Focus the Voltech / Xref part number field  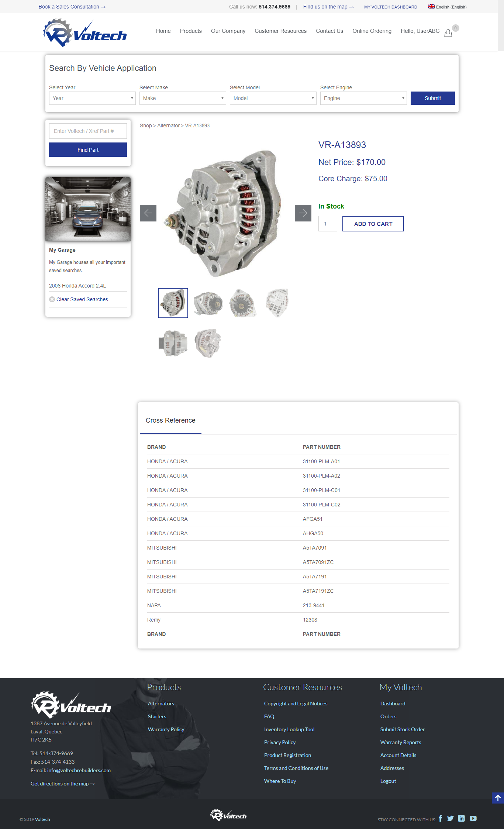88,131
